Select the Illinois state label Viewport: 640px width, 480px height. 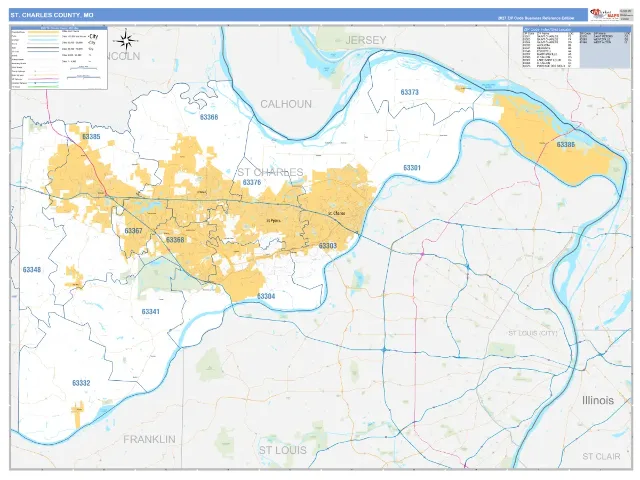point(598,400)
